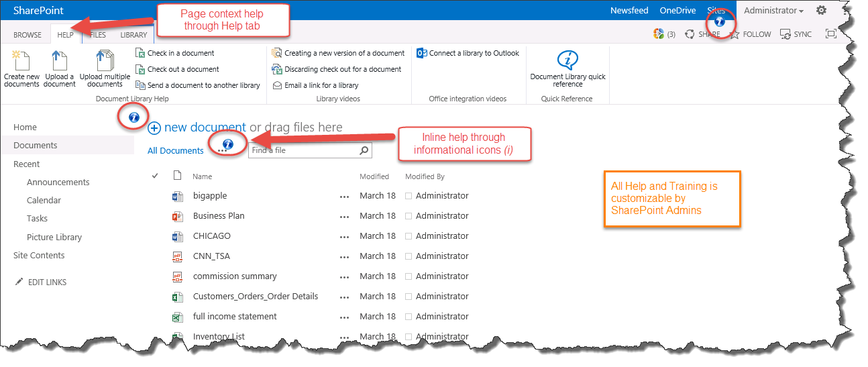Sort by the Name column header
The height and width of the screenshot is (367, 868).
coord(202,176)
